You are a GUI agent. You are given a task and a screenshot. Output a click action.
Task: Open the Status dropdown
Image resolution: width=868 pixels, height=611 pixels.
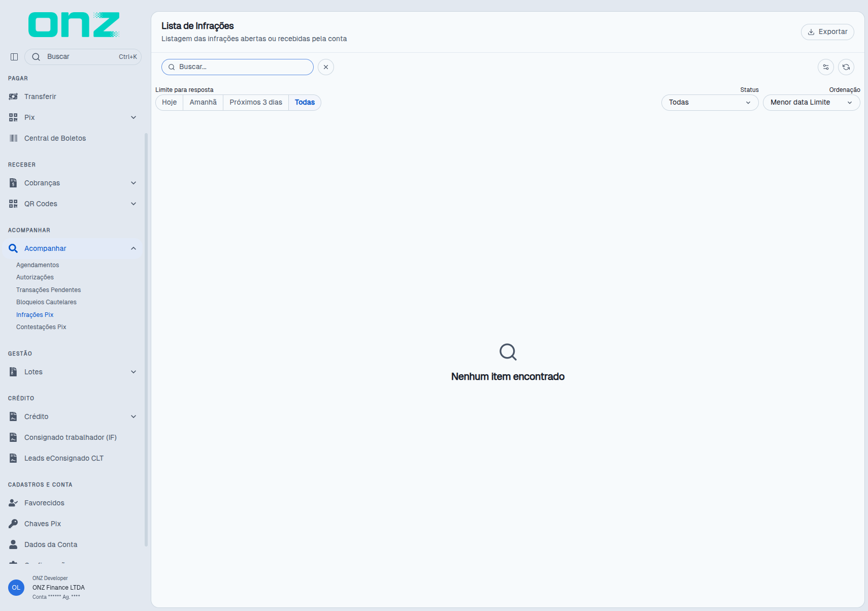tap(710, 103)
